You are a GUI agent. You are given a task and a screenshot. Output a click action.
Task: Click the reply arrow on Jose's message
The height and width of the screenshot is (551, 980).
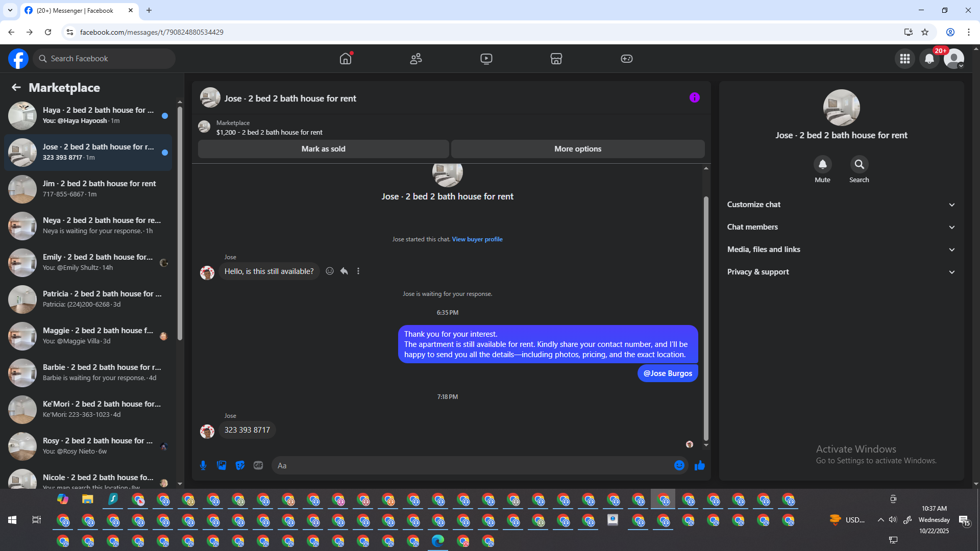344,271
